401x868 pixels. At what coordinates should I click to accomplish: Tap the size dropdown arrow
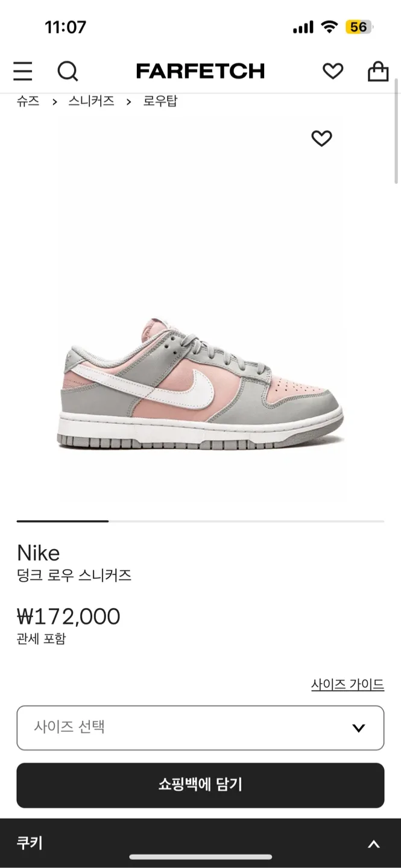coord(359,728)
